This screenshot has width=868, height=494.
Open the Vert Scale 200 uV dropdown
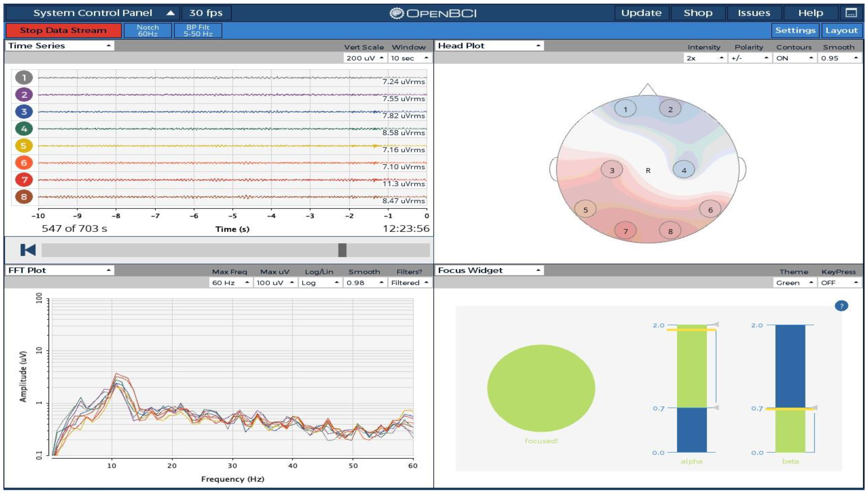click(365, 58)
